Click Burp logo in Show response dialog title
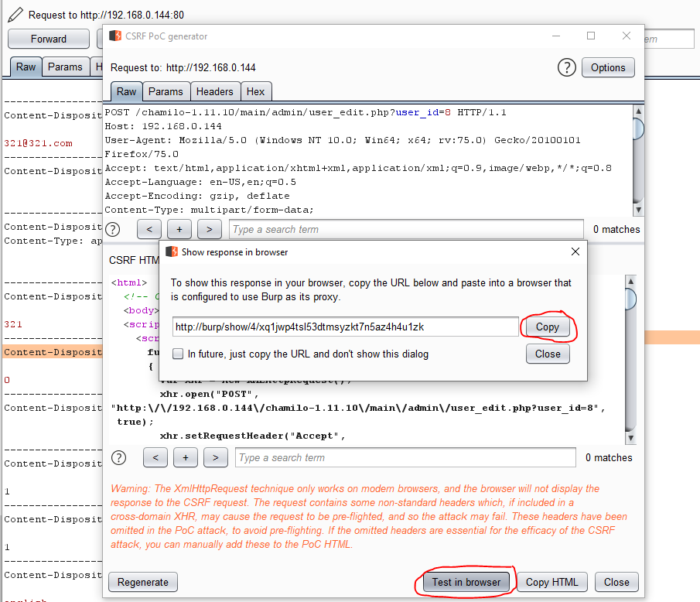The height and width of the screenshot is (602, 700). pyautogui.click(x=172, y=252)
